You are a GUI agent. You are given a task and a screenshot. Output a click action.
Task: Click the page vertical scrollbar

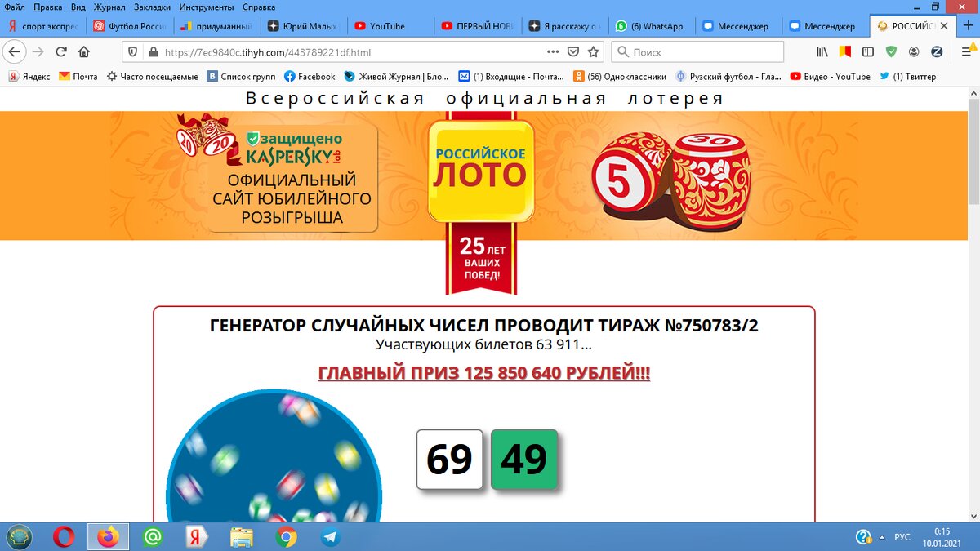coord(973,304)
